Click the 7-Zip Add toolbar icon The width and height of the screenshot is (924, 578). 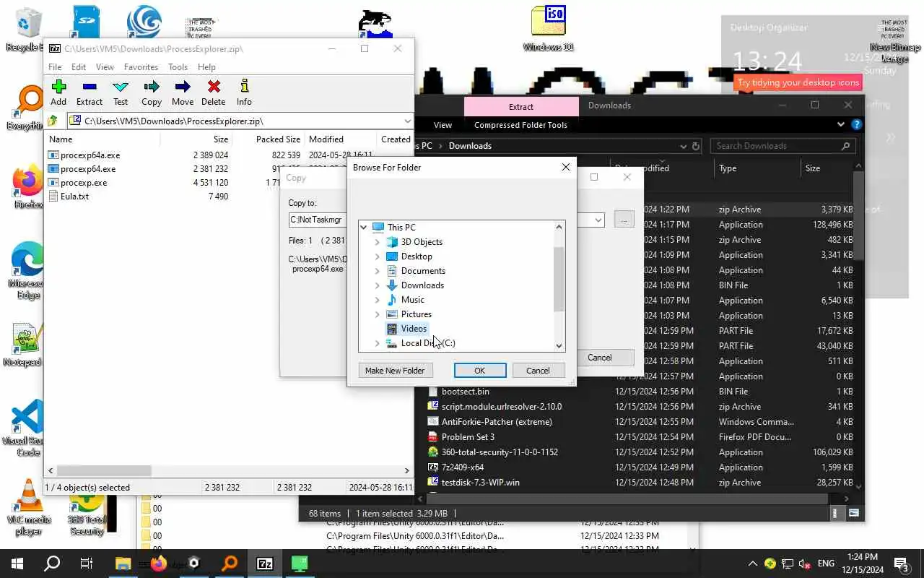(x=58, y=92)
